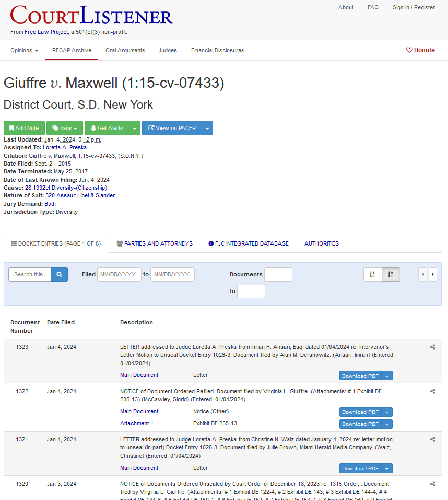Image resolution: width=448 pixels, height=500 pixels.
Task: Open Free Law Project link
Action: point(46,32)
